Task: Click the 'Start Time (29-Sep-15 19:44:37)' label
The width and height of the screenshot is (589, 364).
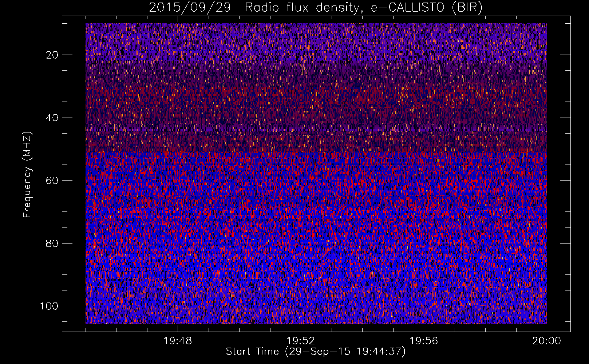Action: click(x=316, y=352)
